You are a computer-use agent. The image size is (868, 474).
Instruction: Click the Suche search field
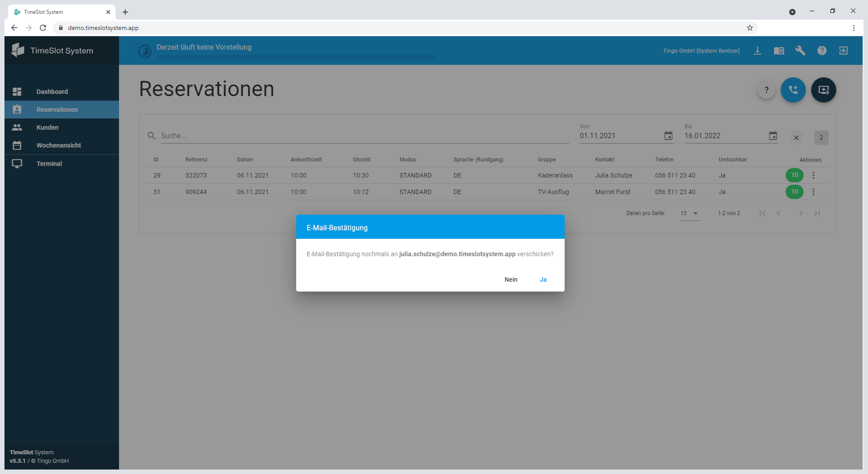pos(364,135)
